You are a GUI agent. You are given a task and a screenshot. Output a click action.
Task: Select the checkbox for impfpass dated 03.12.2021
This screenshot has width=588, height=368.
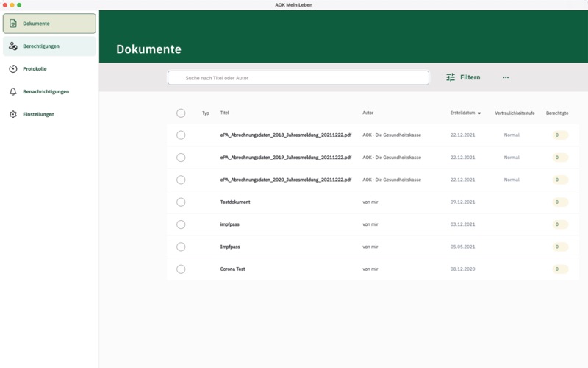click(181, 224)
